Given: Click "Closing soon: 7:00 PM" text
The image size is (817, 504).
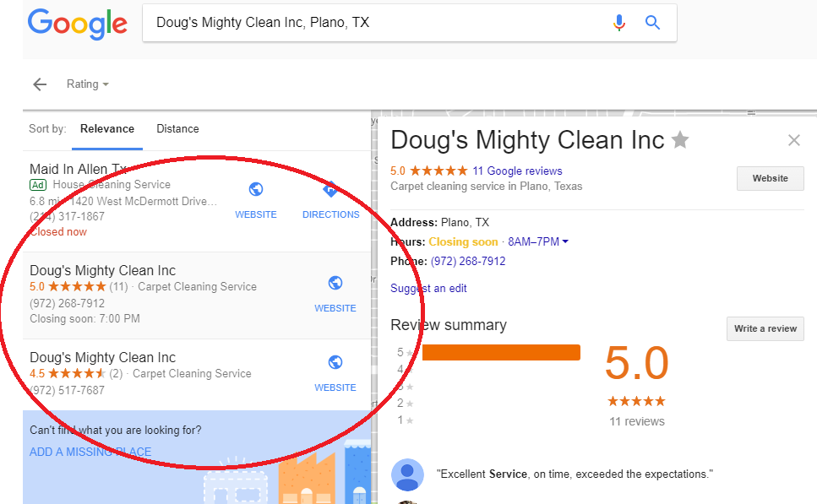Looking at the screenshot, I should [x=85, y=318].
